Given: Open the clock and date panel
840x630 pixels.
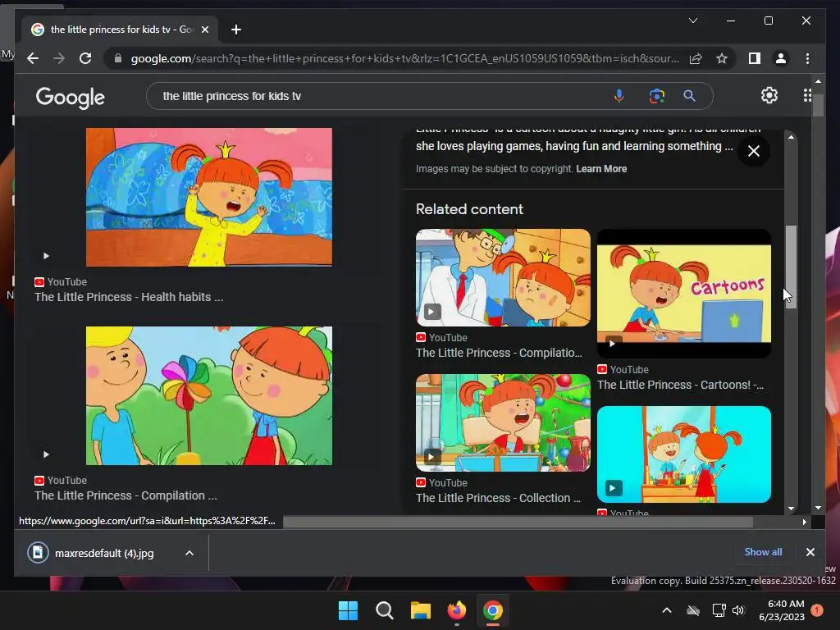Looking at the screenshot, I should point(782,610).
